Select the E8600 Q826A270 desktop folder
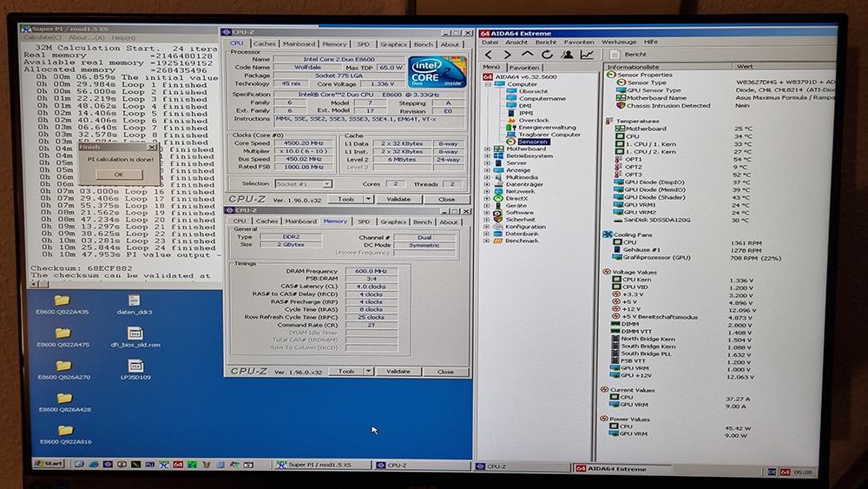Viewport: 868px width, 489px height. click(x=63, y=370)
